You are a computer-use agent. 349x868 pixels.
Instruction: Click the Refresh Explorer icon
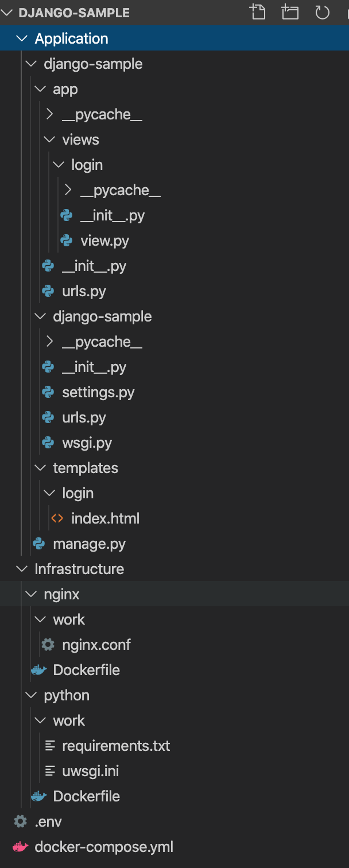click(x=323, y=12)
